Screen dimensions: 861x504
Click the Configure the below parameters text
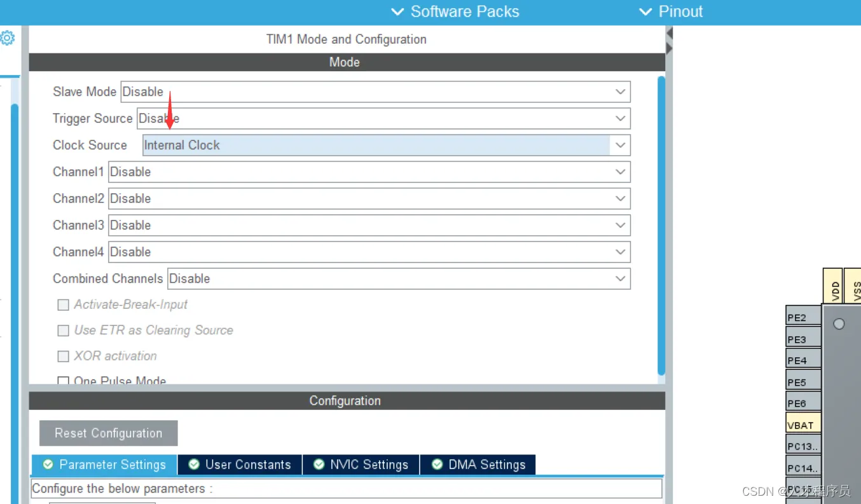[x=122, y=488]
